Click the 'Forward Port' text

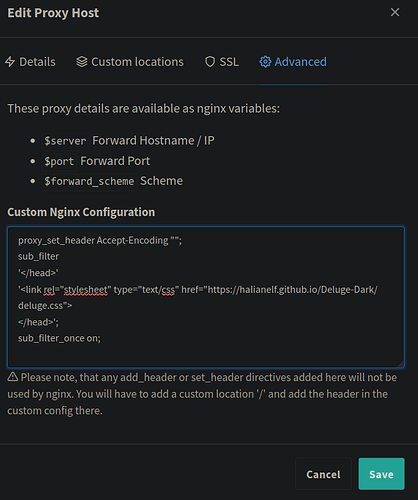tap(115, 161)
